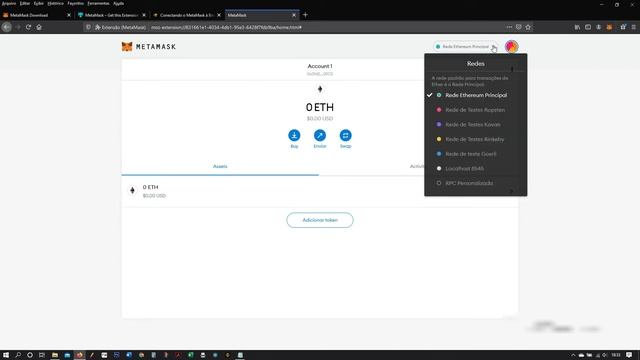
Task: Select Rede de Testes Kovan
Action: pos(476,124)
